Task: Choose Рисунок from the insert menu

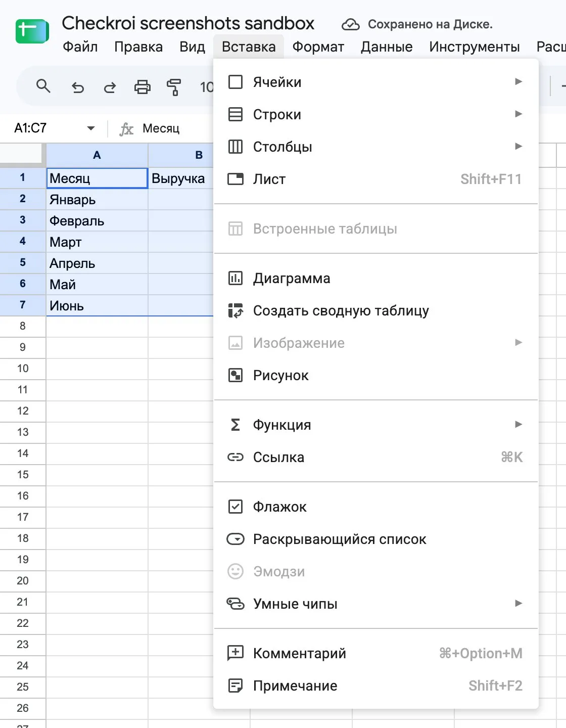Action: pos(376,375)
